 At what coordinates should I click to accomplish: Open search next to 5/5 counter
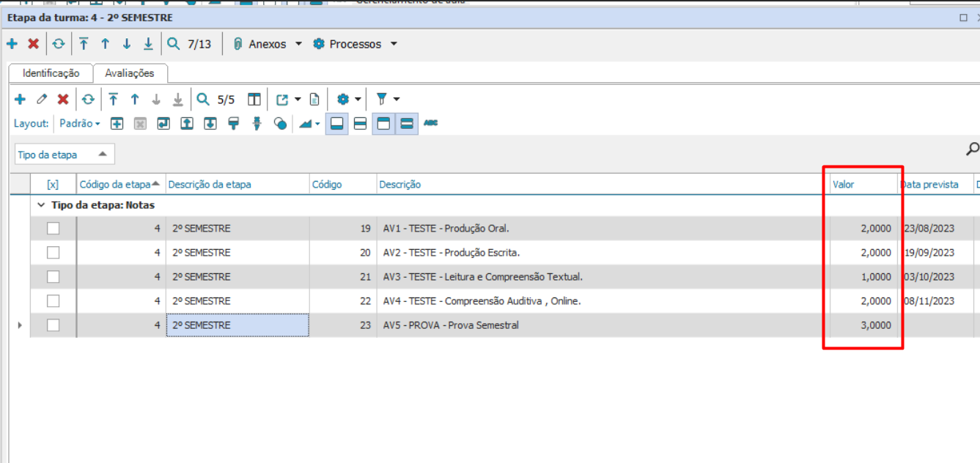(203, 99)
